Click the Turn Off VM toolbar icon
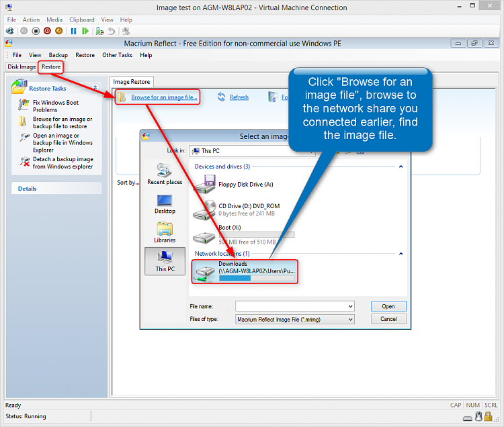Screen dimensions: 504x427 (x=36, y=31)
